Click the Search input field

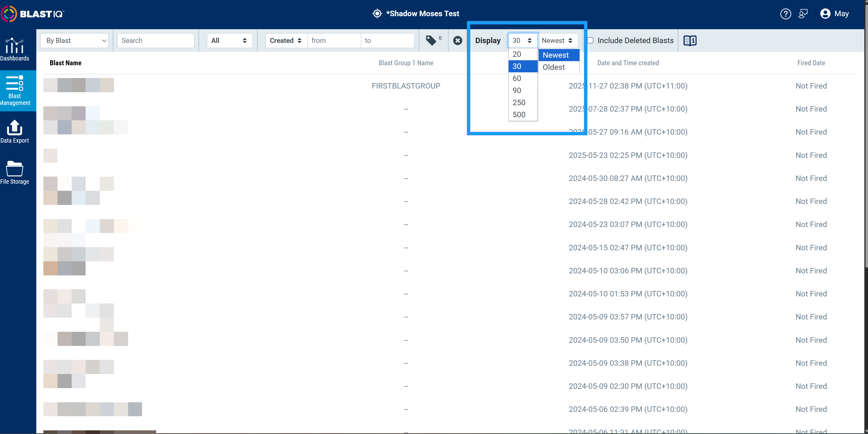[156, 40]
